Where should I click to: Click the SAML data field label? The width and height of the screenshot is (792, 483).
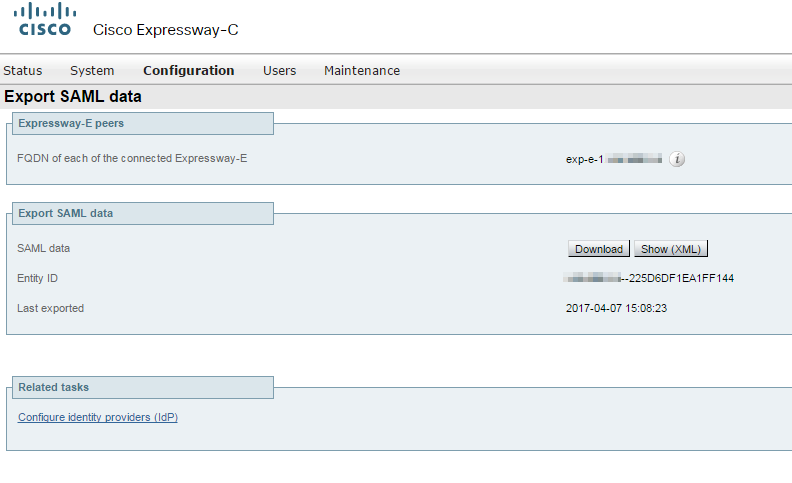pos(43,248)
